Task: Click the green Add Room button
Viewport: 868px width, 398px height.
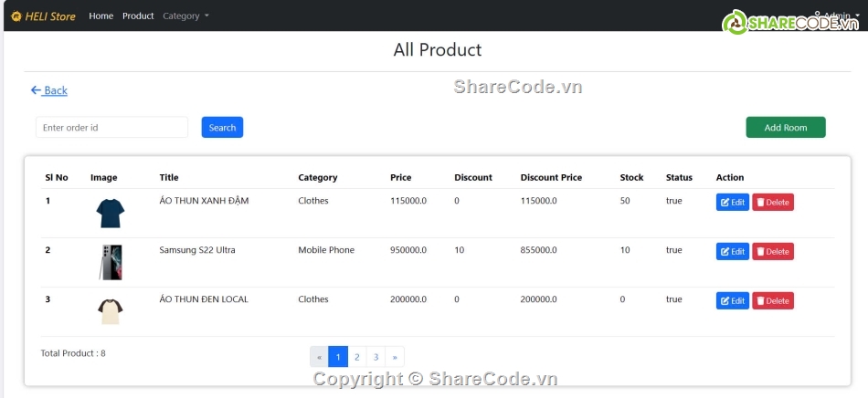Action: pyautogui.click(x=786, y=127)
